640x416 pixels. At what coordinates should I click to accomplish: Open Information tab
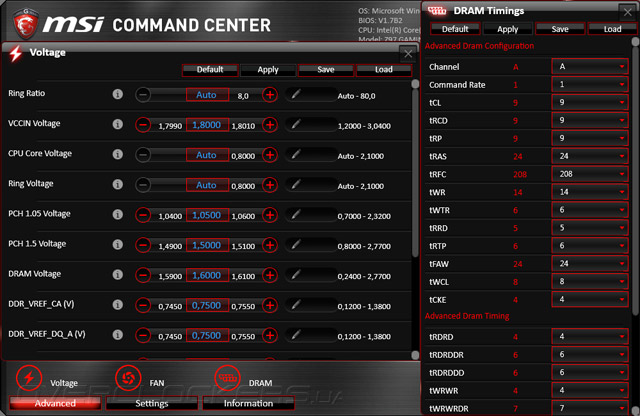(248, 403)
